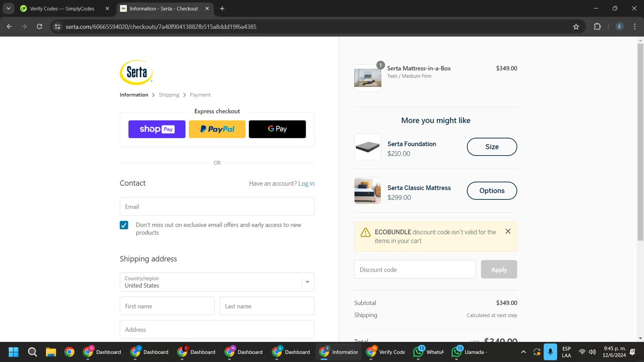
Task: Show hidden system tray icons
Action: (x=523, y=352)
